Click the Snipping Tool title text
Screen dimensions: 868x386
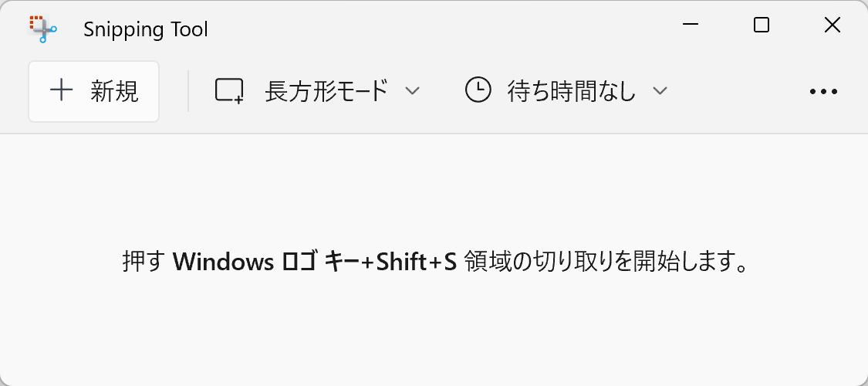click(146, 29)
